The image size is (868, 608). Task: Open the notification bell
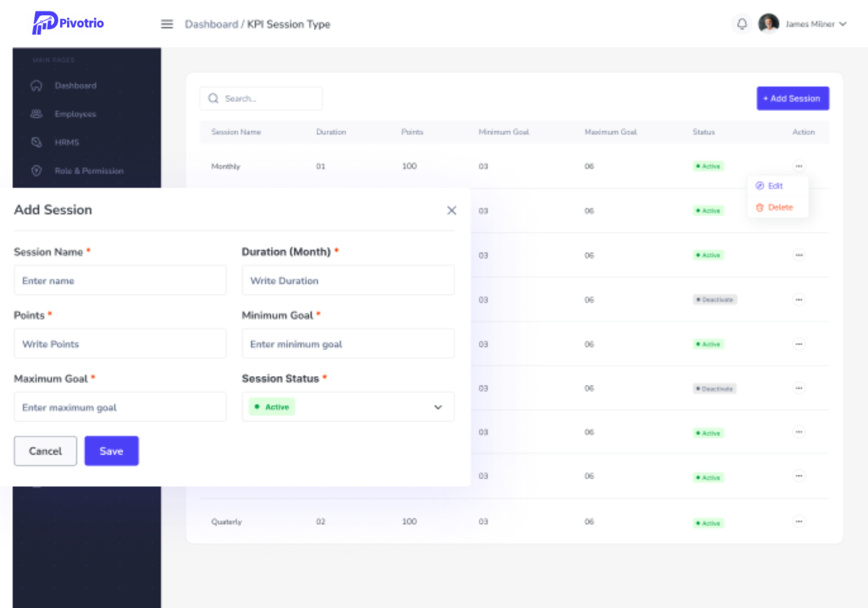click(x=742, y=24)
